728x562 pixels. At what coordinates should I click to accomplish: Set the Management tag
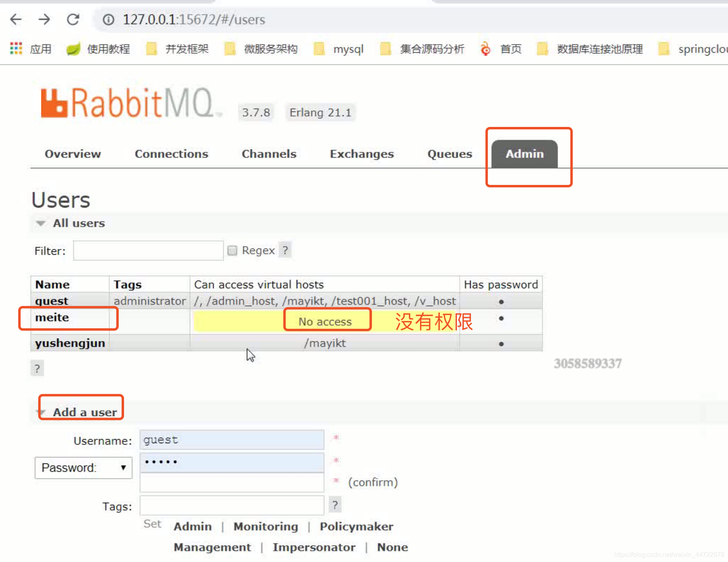212,547
